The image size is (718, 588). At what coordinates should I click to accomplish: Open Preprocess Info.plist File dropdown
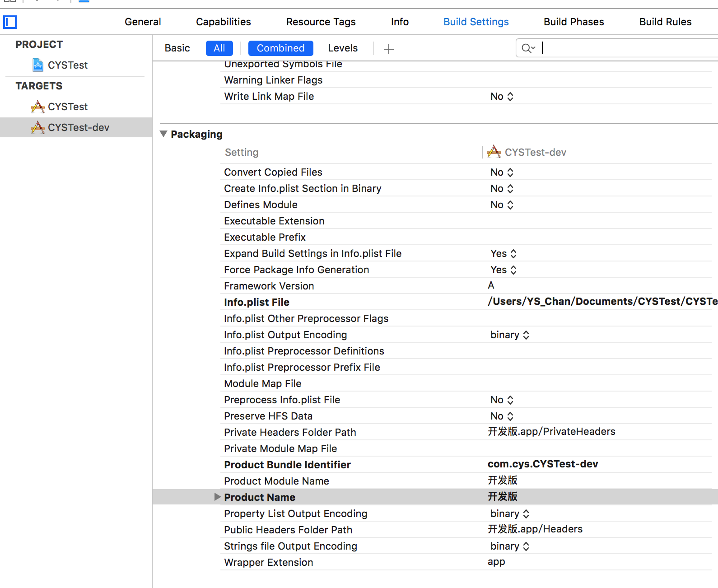pos(502,400)
